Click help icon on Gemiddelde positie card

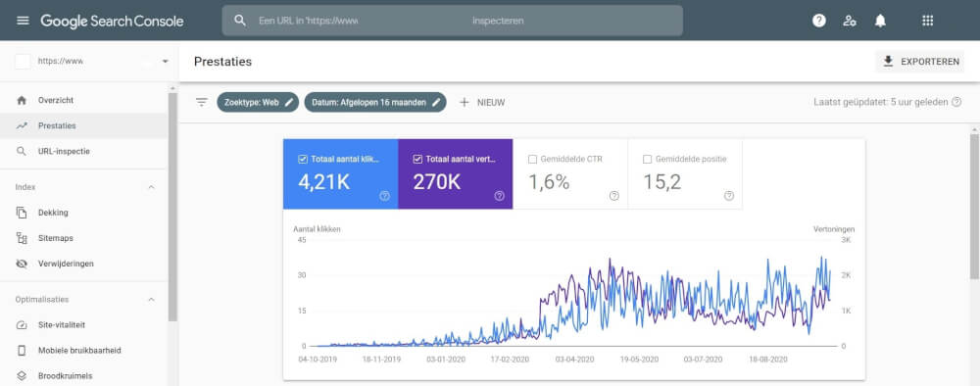[729, 196]
